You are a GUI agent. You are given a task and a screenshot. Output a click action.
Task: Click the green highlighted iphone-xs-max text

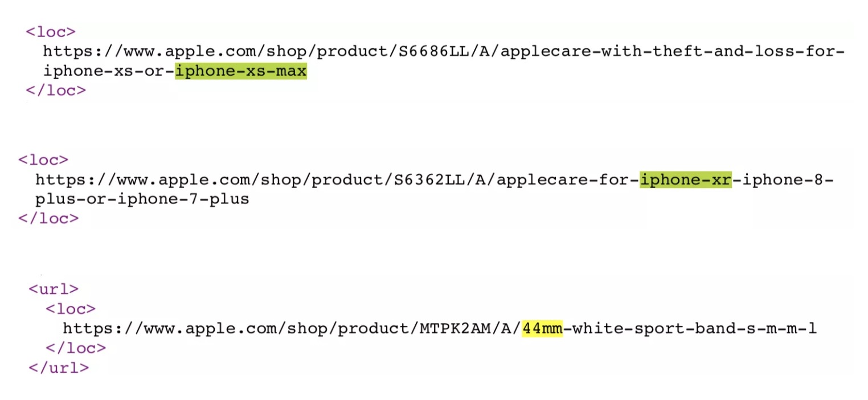[240, 71]
